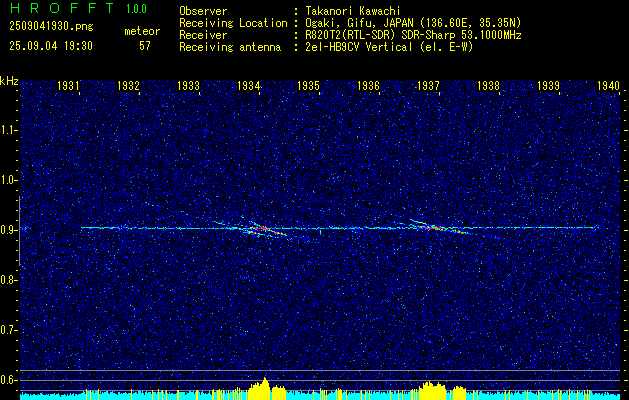Click the 0.8 kHz frequency label
This screenshot has width=629, height=400.
(9, 280)
